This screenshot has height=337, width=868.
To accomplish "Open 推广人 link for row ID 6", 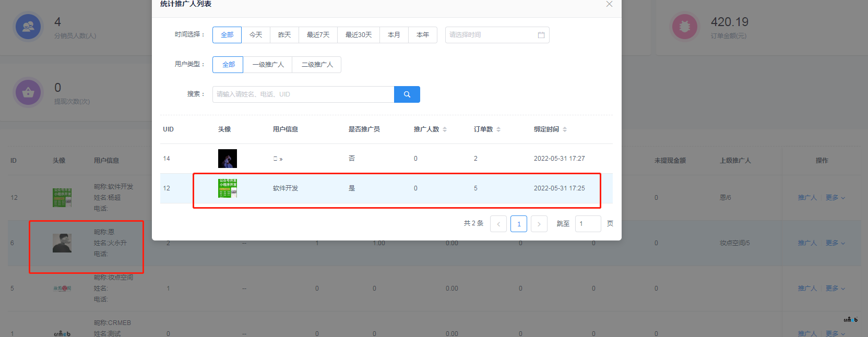I will 807,243.
